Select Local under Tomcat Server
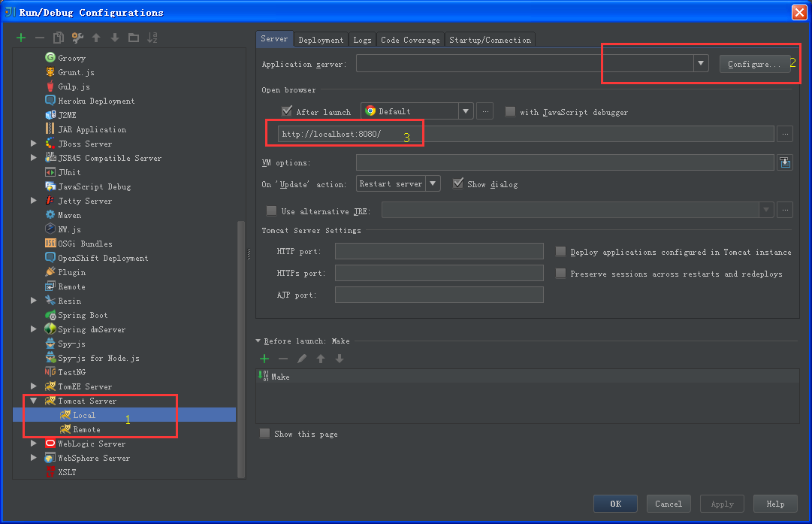 [84, 415]
